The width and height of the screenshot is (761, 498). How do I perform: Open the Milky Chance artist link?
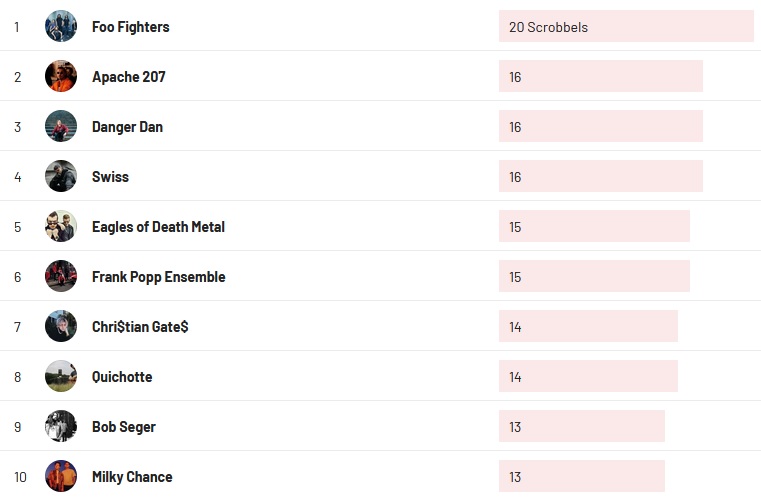132,477
